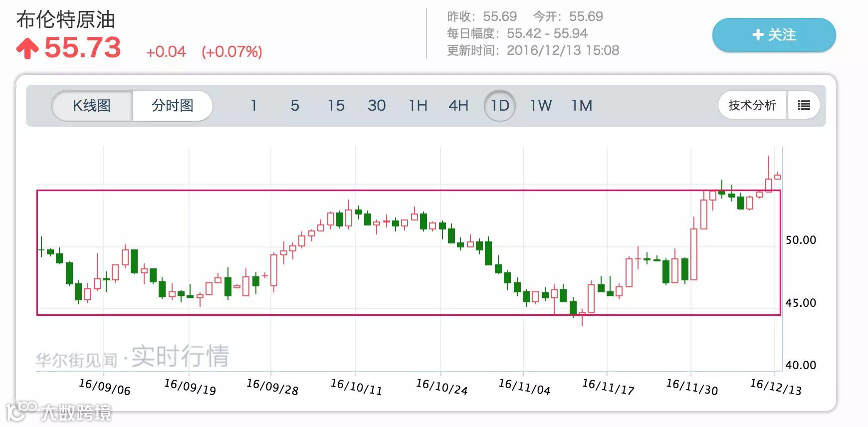Select the 1M interval

tap(582, 105)
